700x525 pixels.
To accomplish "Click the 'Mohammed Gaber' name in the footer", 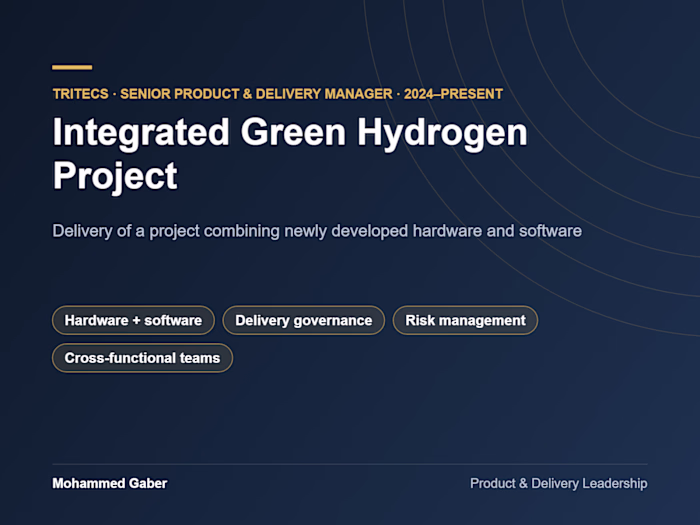I will click(x=110, y=483).
